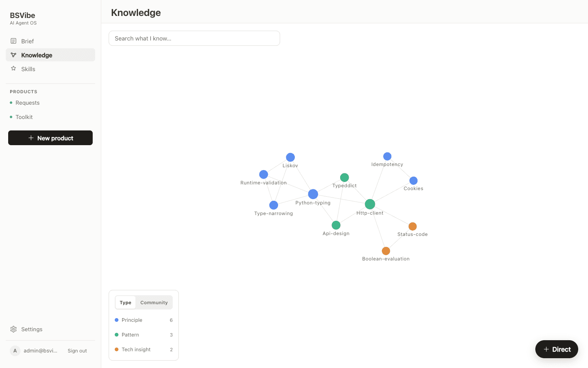Focus the 'Search what I know...' field

tap(194, 38)
